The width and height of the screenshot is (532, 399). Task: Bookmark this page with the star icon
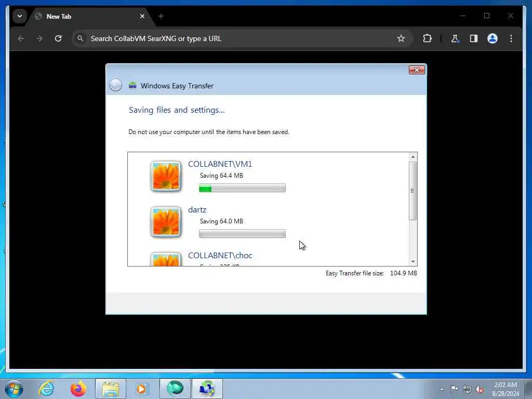401,38
